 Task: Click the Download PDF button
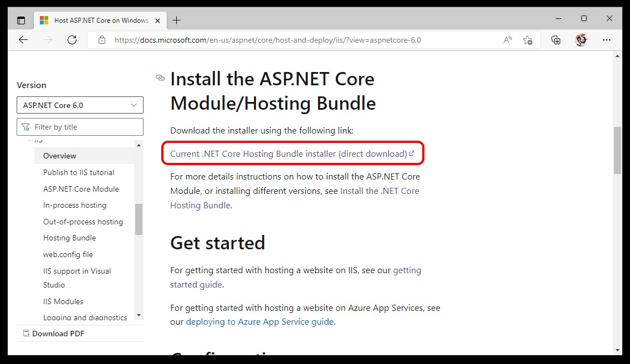pyautogui.click(x=53, y=334)
